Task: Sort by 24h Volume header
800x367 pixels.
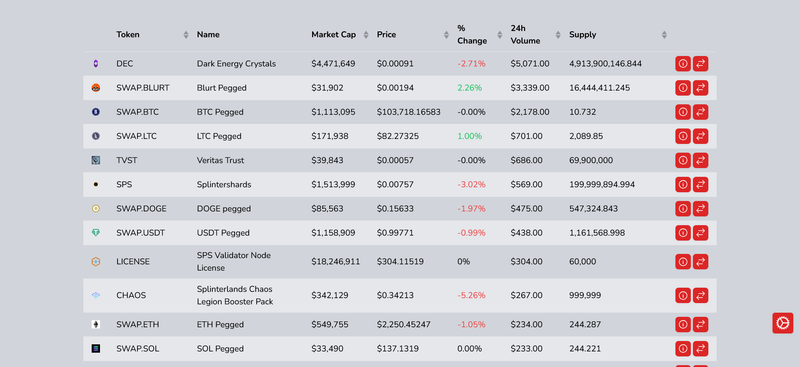Action: pyautogui.click(x=558, y=35)
